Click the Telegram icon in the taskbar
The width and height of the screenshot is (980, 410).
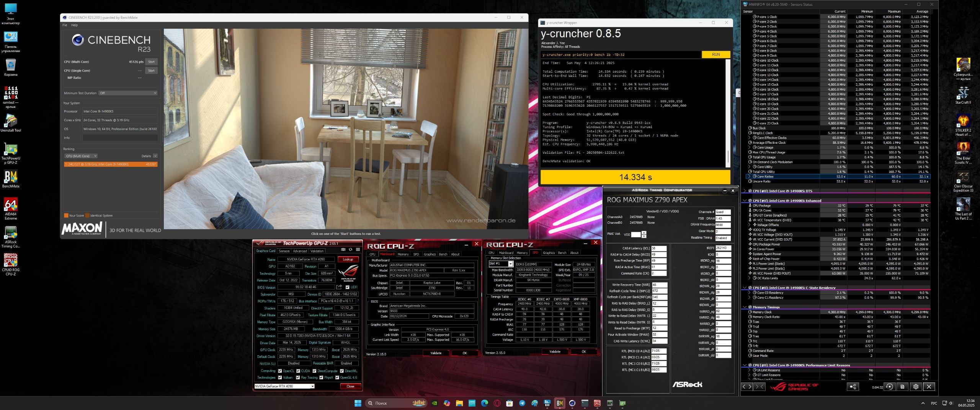coord(522,403)
